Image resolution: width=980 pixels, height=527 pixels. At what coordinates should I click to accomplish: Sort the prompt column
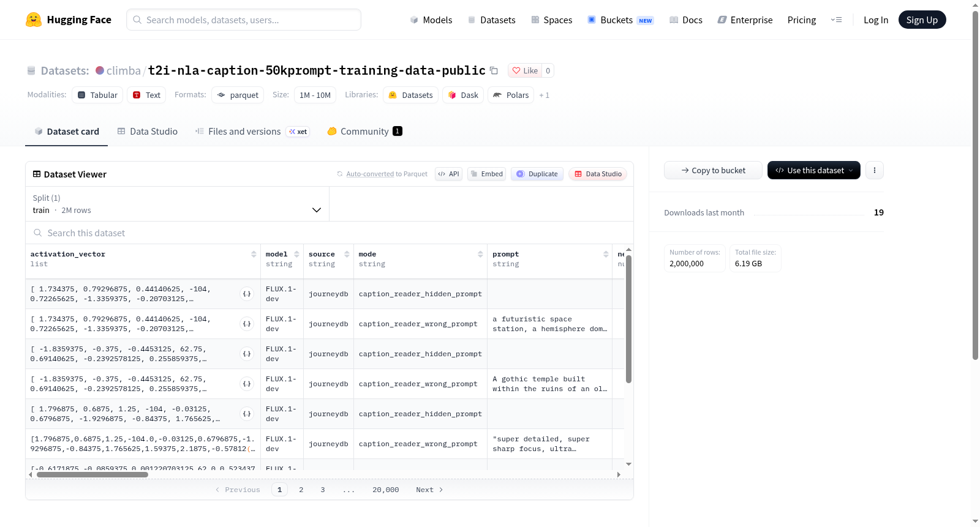pyautogui.click(x=606, y=254)
